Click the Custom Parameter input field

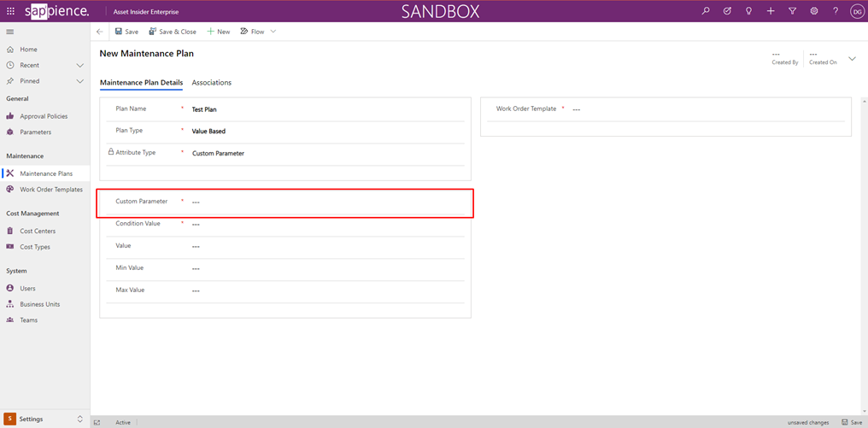click(x=325, y=202)
